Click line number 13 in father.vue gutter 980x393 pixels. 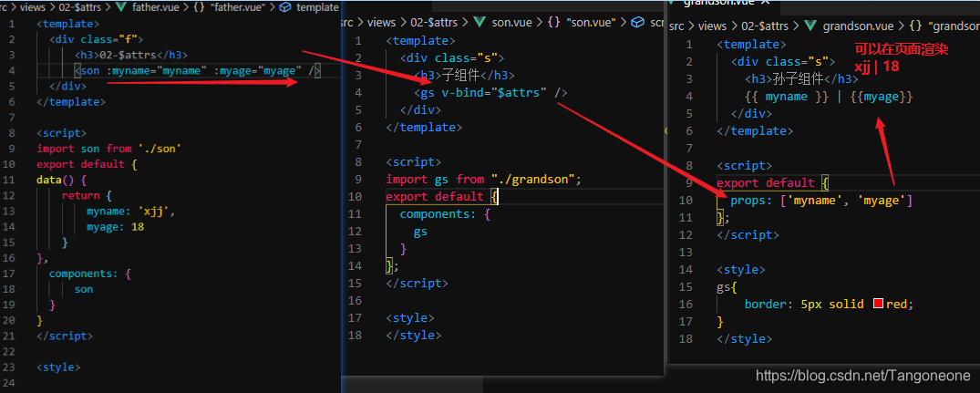point(10,212)
